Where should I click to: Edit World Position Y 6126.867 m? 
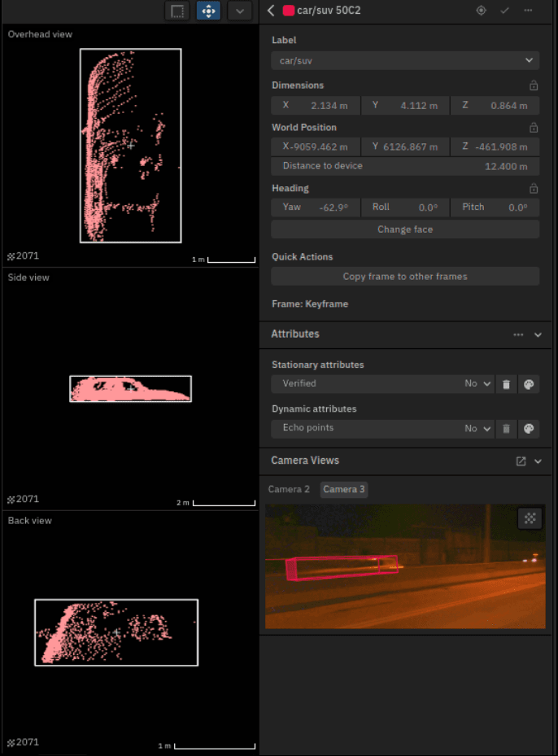[405, 146]
